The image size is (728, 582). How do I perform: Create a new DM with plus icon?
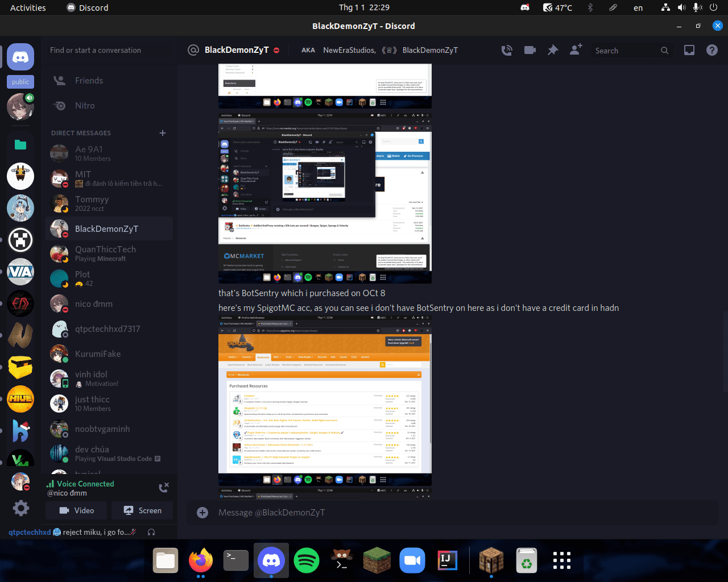tap(163, 133)
